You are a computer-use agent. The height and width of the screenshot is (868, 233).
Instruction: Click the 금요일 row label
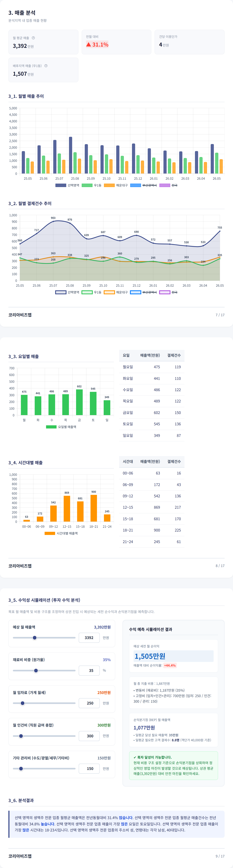click(128, 412)
